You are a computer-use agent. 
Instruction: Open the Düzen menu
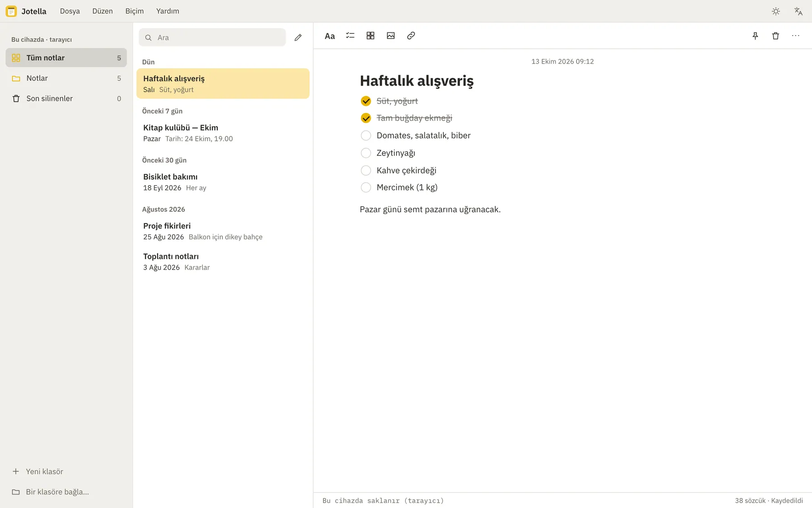point(102,11)
